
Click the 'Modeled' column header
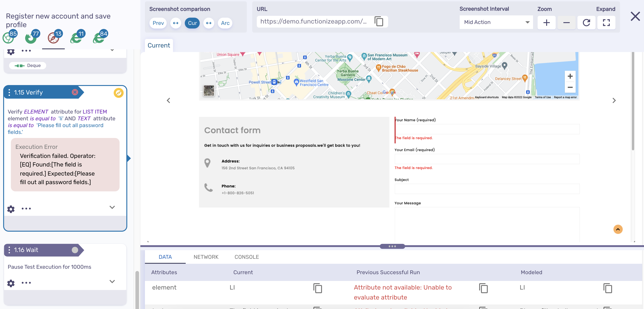(531, 272)
